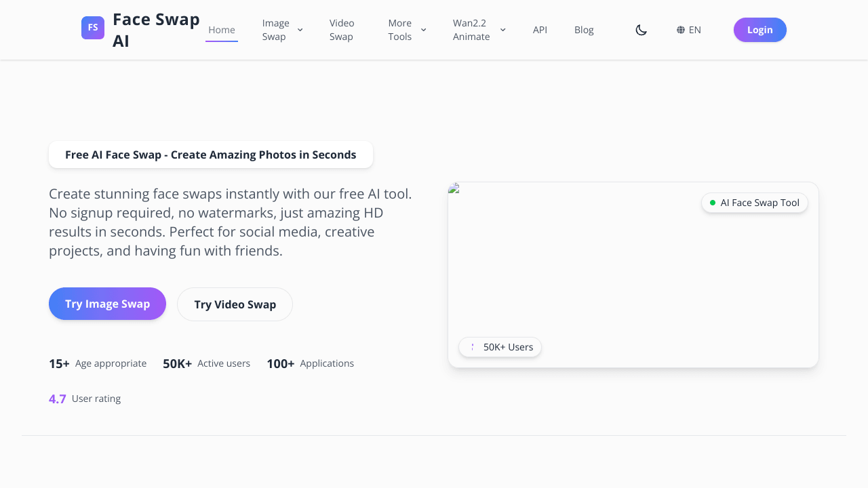Expand the More Tools dropdown chevron
Screen dimensions: 868x488
423,30
